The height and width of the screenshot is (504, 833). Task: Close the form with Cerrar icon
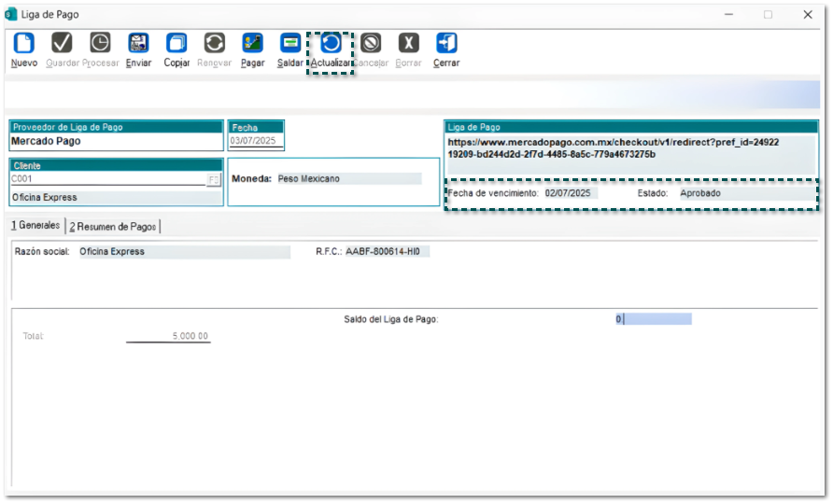[446, 44]
